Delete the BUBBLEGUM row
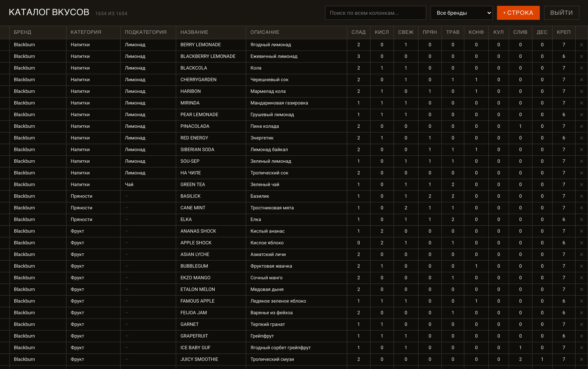 (581, 266)
